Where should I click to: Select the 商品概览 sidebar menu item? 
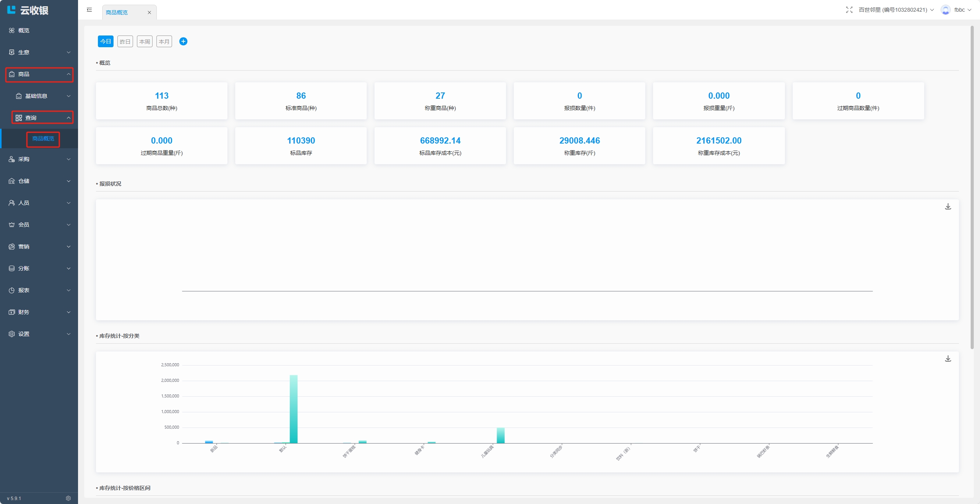point(43,139)
